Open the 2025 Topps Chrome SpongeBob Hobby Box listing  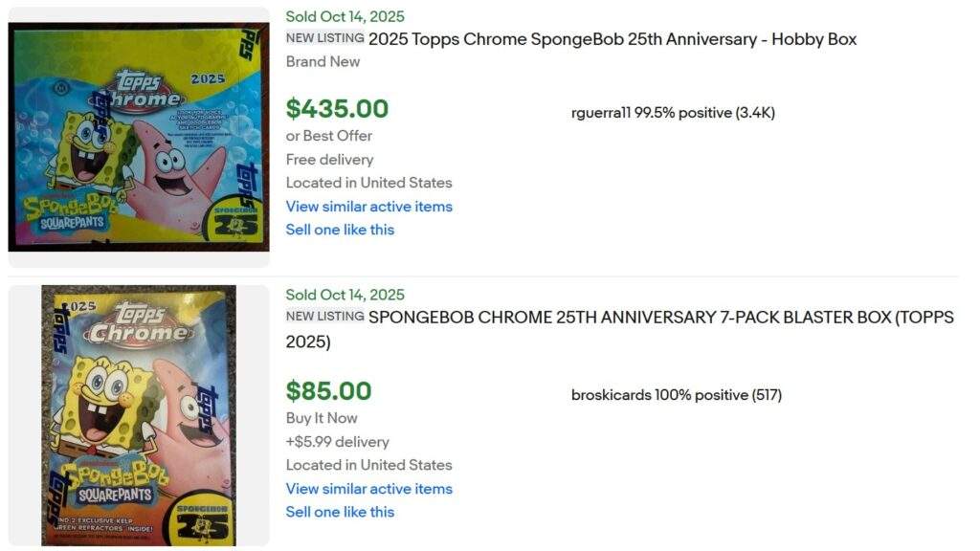pyautogui.click(x=612, y=40)
